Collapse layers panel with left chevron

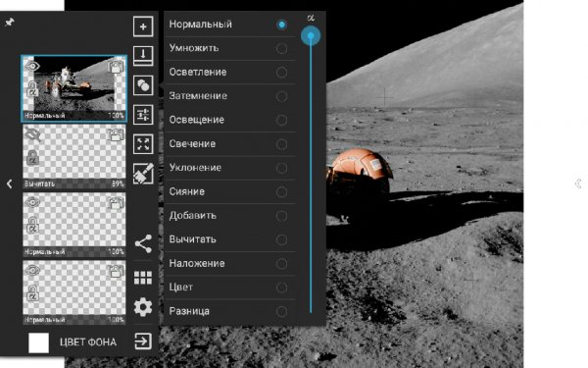pyautogui.click(x=10, y=184)
